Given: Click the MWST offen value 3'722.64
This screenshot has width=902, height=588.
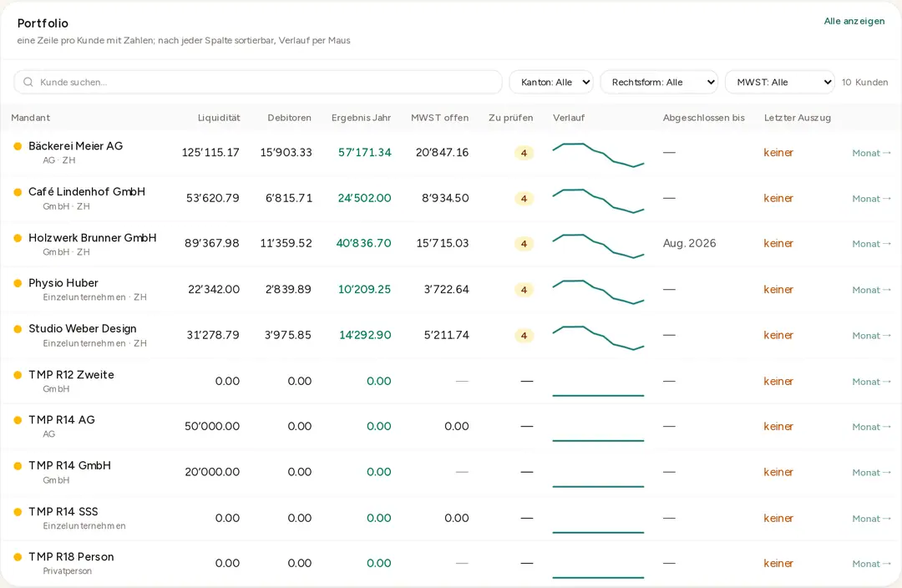Looking at the screenshot, I should [446, 289].
